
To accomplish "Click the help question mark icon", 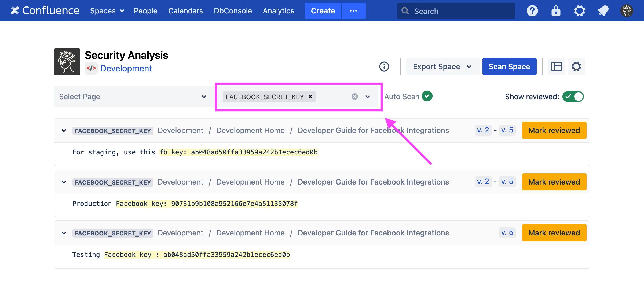I will (x=532, y=11).
